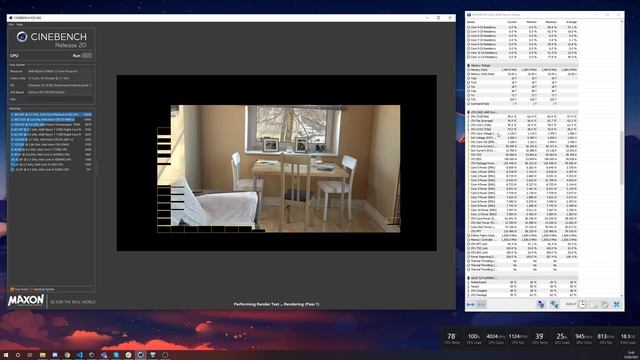Screen dimensions: 640x360
Task: Click the GPU Load 25% overlay tile
Action: click(562, 338)
